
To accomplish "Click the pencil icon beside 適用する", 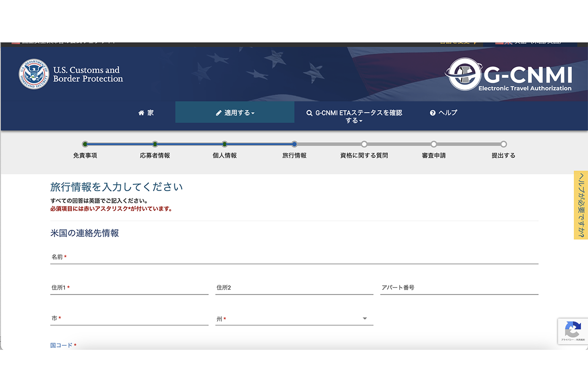I will pyautogui.click(x=219, y=113).
